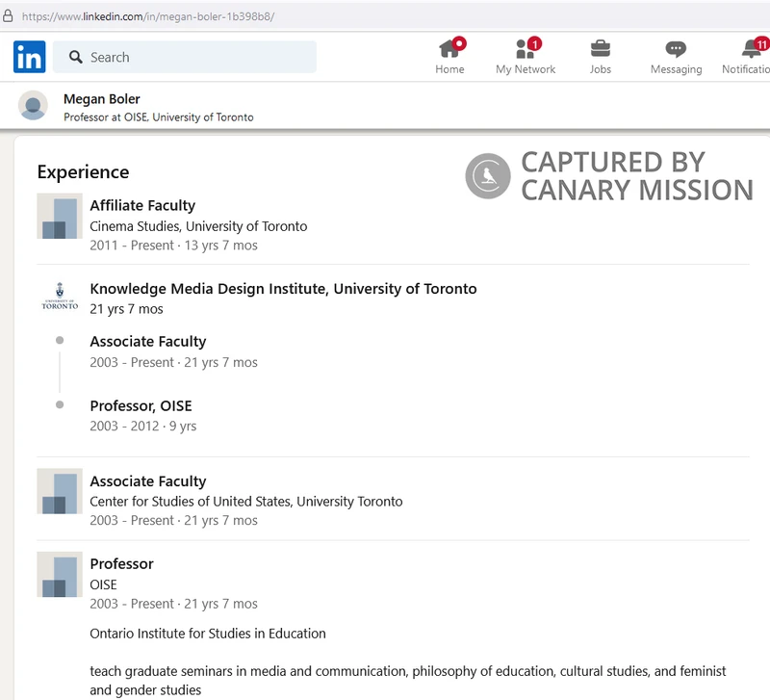Click red badge on Home icon
This screenshot has width=770, height=700.
459,43
